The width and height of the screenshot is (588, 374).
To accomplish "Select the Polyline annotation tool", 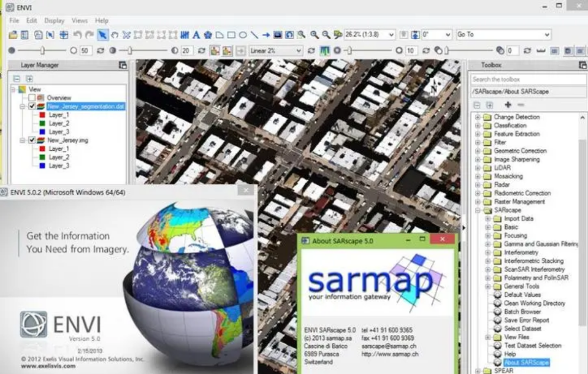I will coord(255,35).
